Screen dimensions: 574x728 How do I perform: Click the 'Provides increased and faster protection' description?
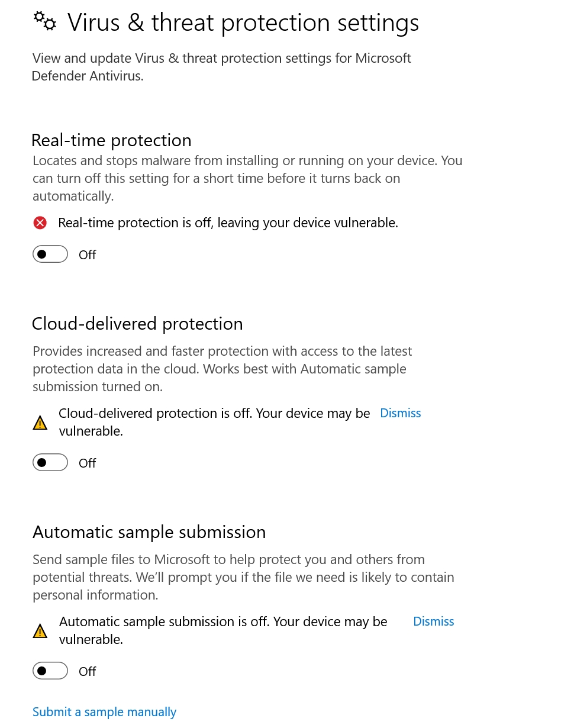(222, 369)
